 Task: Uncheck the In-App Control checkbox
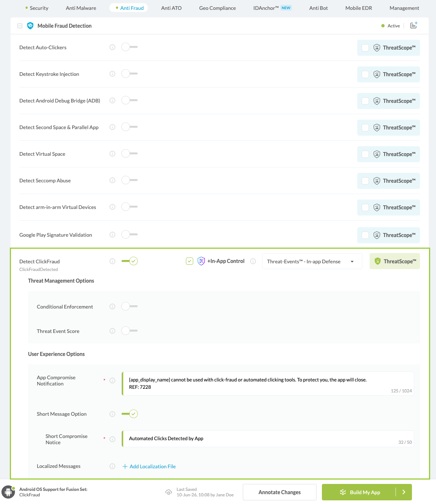190,261
